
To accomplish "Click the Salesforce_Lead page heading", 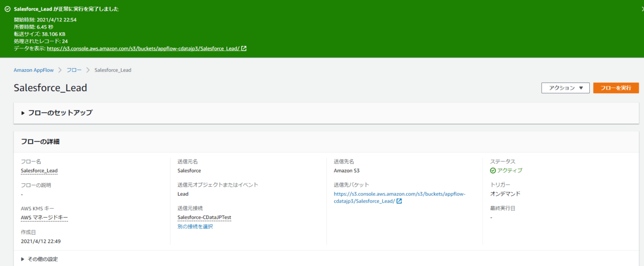I will 50,88.
